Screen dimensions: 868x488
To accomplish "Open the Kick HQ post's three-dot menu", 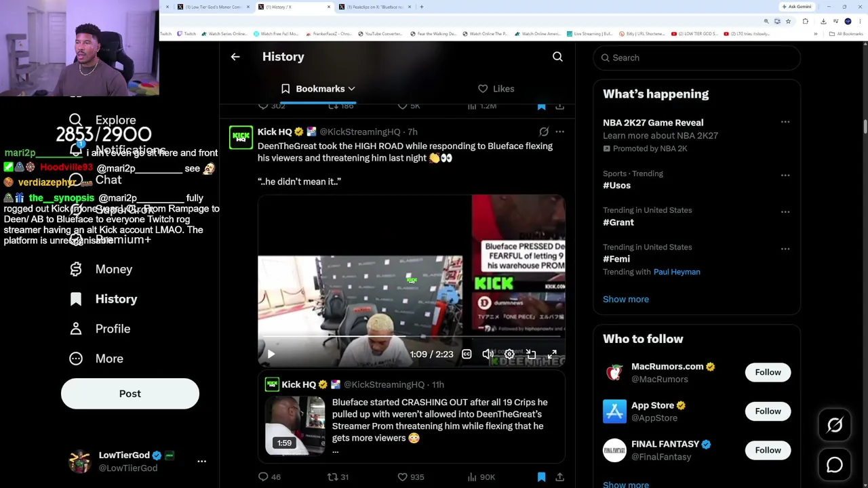I will click(559, 131).
